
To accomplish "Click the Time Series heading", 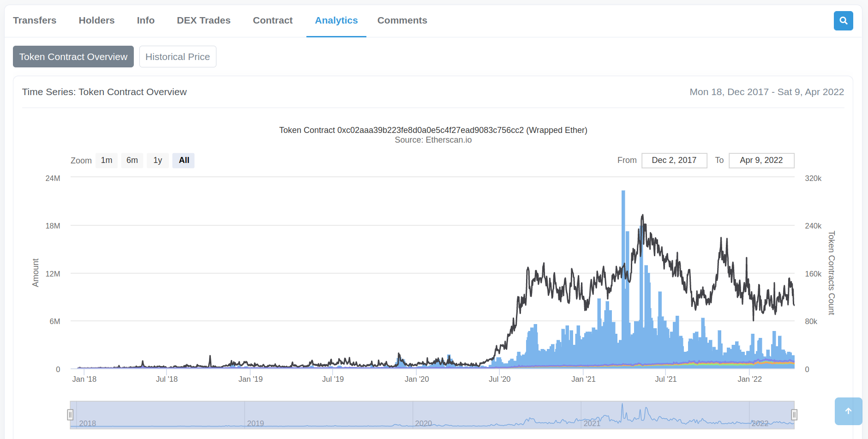I will (x=104, y=92).
